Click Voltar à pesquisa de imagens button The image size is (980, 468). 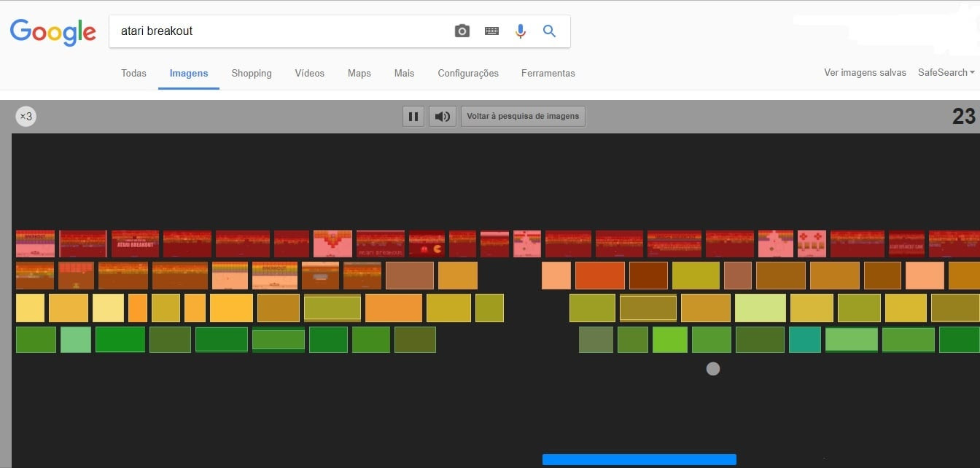(523, 116)
